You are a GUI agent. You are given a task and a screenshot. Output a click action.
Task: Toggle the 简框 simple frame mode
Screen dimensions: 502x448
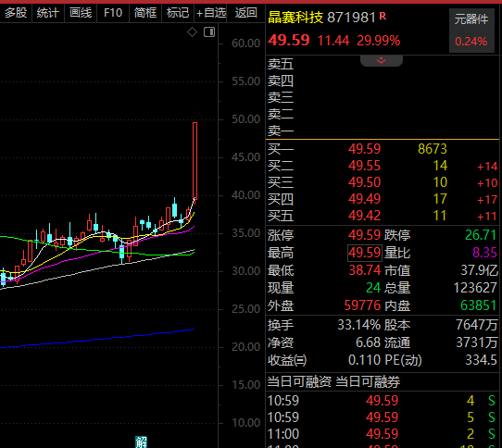[145, 13]
